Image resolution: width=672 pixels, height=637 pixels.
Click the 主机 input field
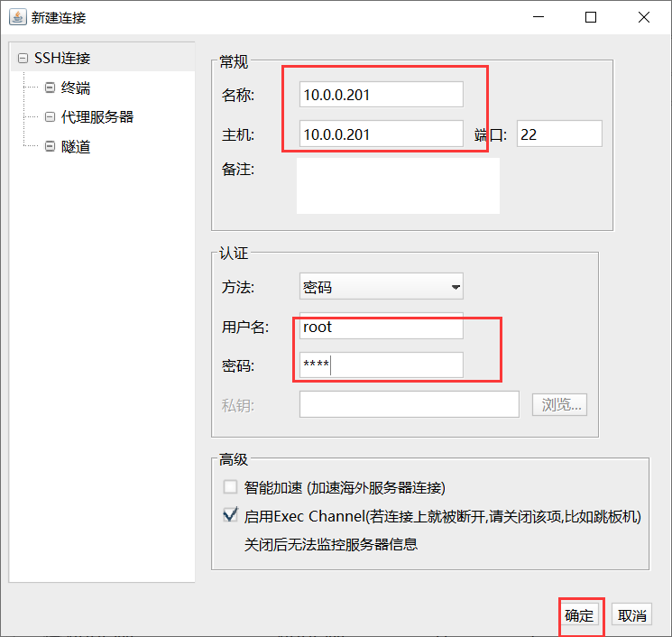pos(381,134)
